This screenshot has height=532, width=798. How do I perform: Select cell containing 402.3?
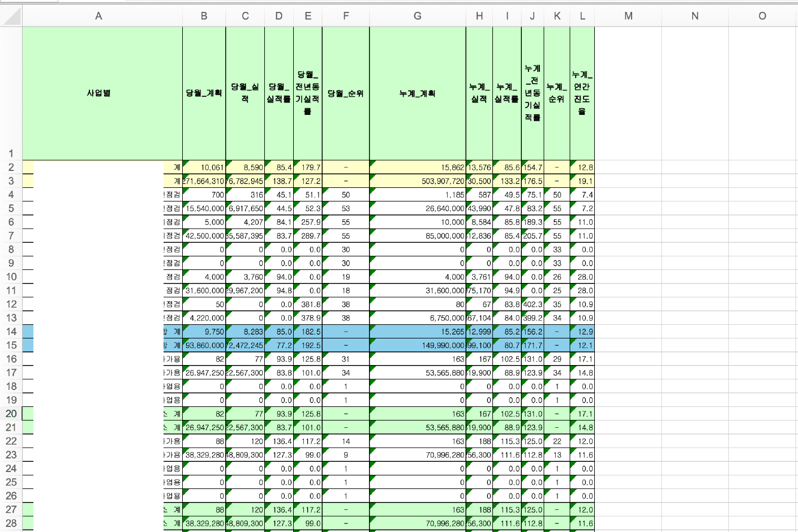533,304
